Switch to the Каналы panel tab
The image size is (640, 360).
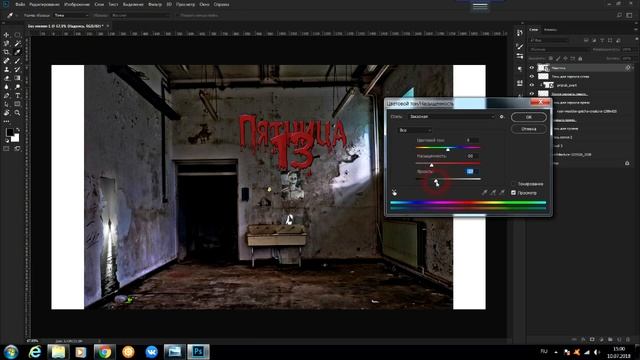(x=550, y=29)
